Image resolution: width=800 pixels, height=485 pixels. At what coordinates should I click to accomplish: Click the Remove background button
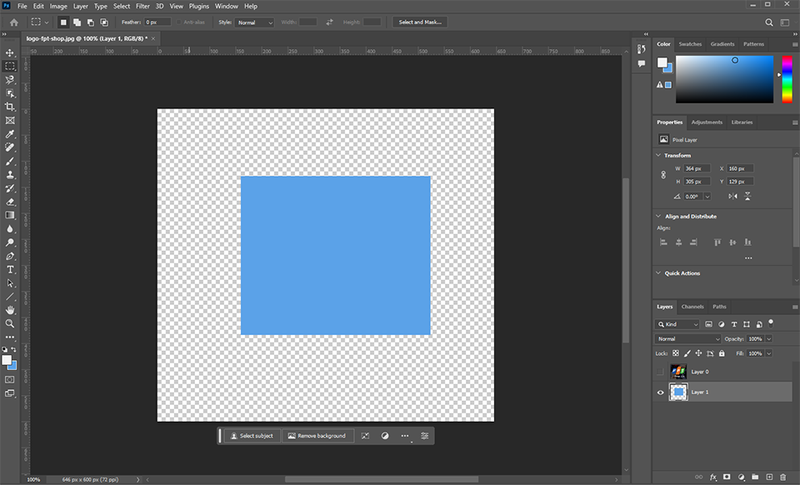pyautogui.click(x=317, y=436)
